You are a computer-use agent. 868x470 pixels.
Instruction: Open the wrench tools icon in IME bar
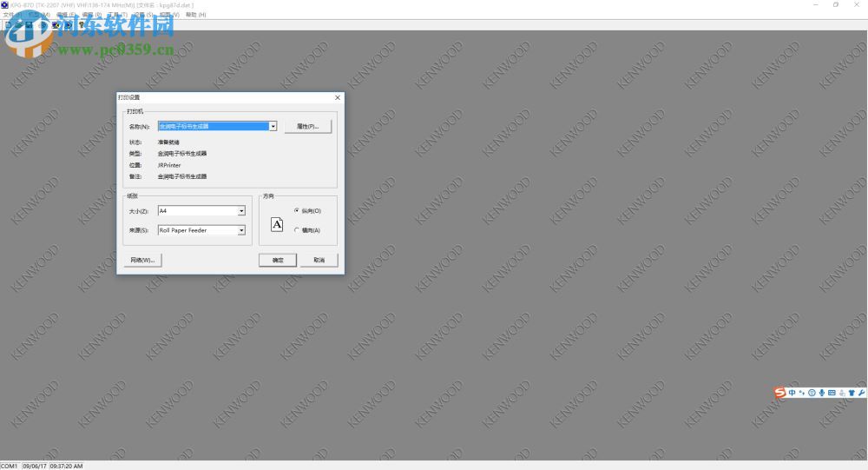(x=861, y=393)
